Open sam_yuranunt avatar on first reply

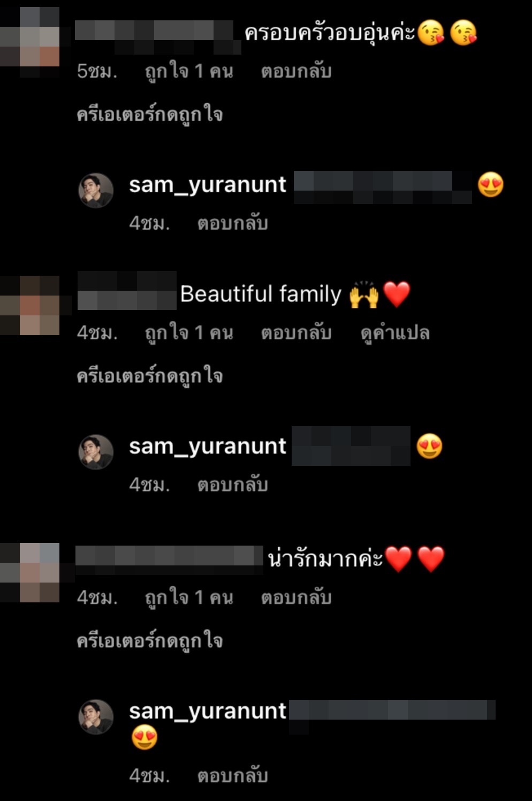pos(96,190)
